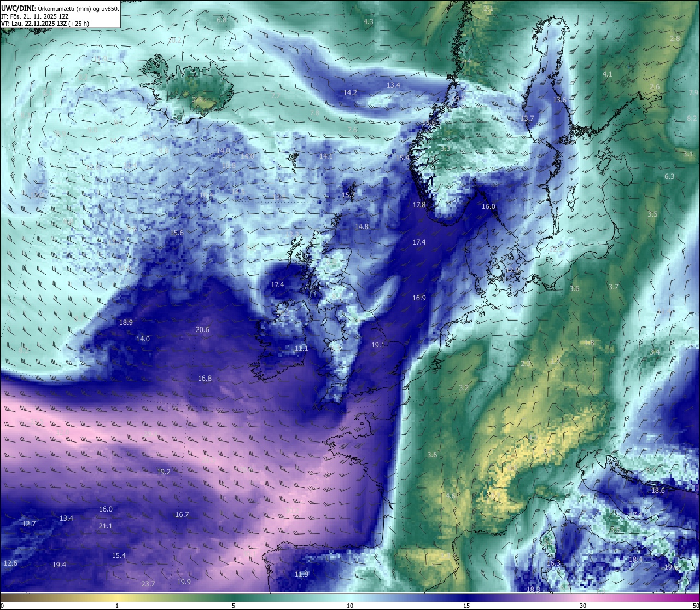This screenshot has height=610, width=700.
Task: Click the 15.6 value label
Action: [x=177, y=233]
